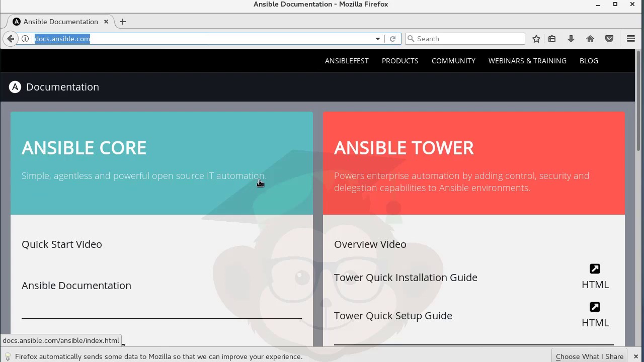
Task: Click the browser Back arrow button
Action: click(x=11, y=39)
